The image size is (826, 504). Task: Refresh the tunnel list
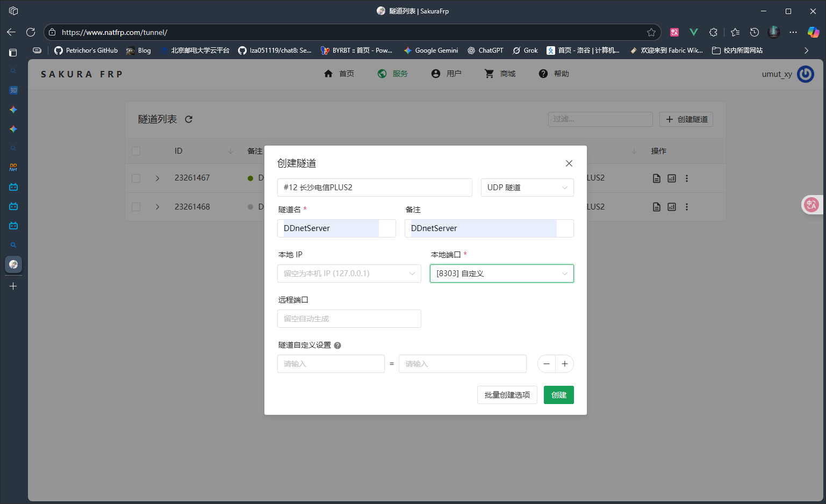tap(188, 119)
